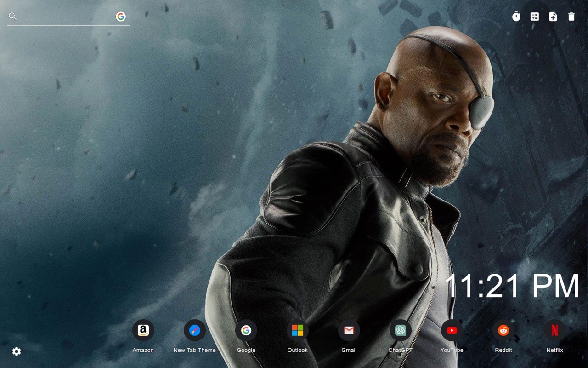Image resolution: width=588 pixels, height=368 pixels.
Task: Open the timer stopwatch tool
Action: (516, 17)
